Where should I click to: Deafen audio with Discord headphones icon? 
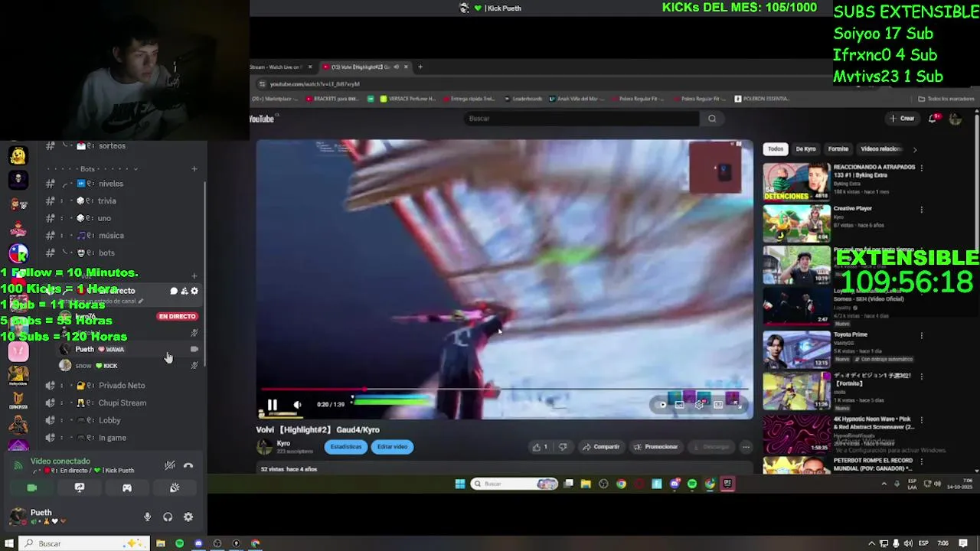pos(168,517)
